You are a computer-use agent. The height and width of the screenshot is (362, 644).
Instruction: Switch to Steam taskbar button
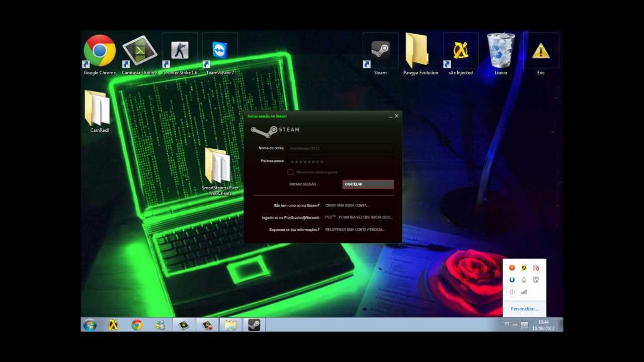(254, 325)
